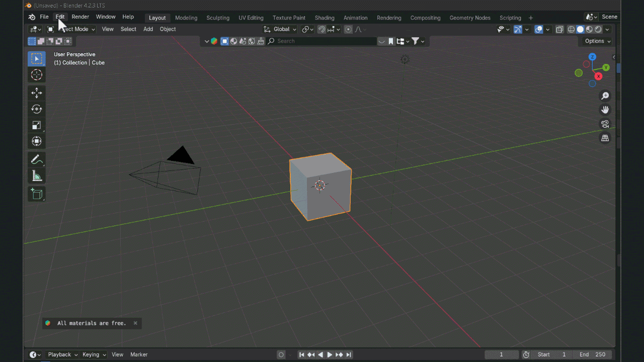Activate the Move tool
The width and height of the screenshot is (644, 362).
click(x=37, y=93)
